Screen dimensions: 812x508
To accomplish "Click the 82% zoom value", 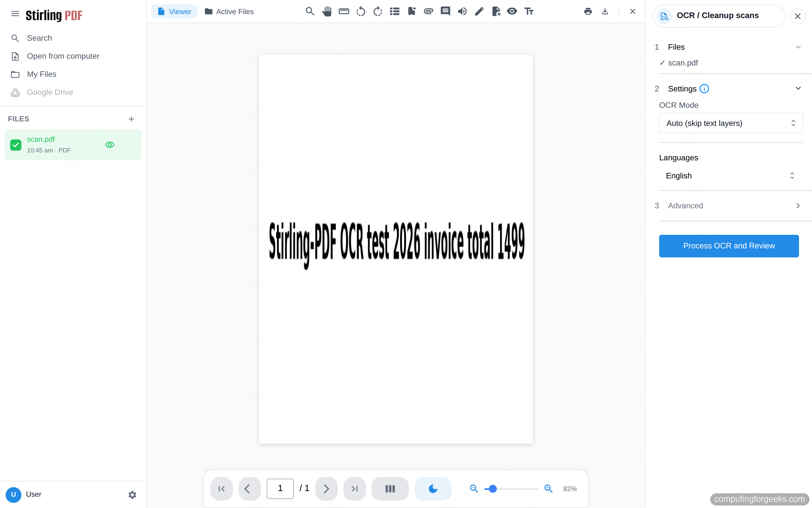I will (570, 489).
